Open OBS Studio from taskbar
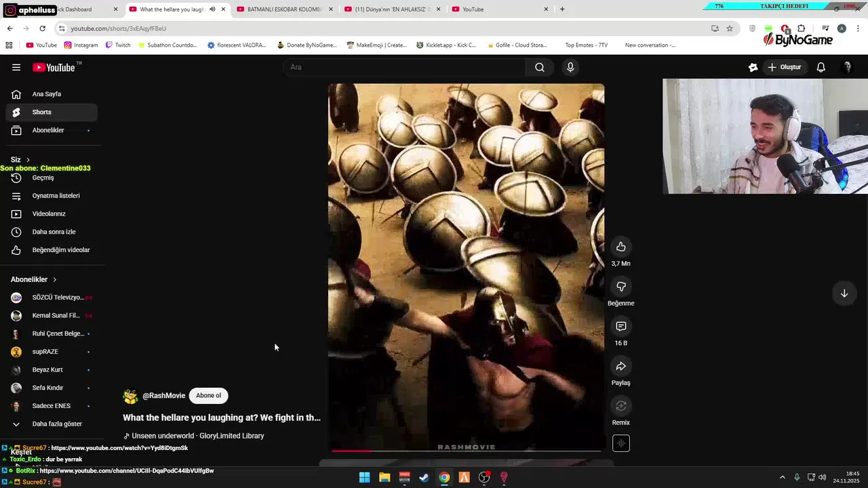 pos(484,477)
